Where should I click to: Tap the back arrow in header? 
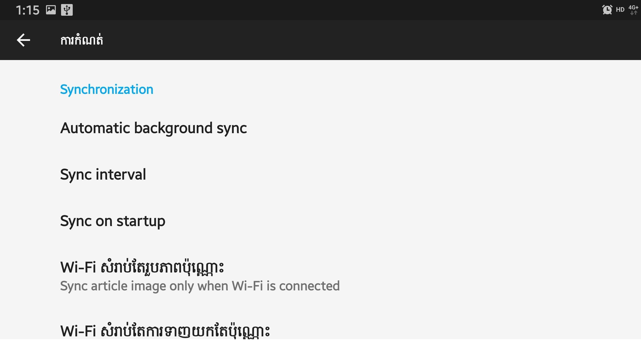click(x=24, y=40)
